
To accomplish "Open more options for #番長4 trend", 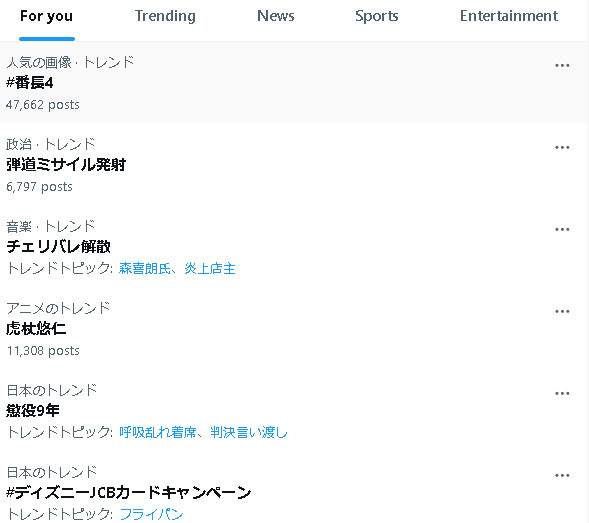I will pyautogui.click(x=562, y=65).
